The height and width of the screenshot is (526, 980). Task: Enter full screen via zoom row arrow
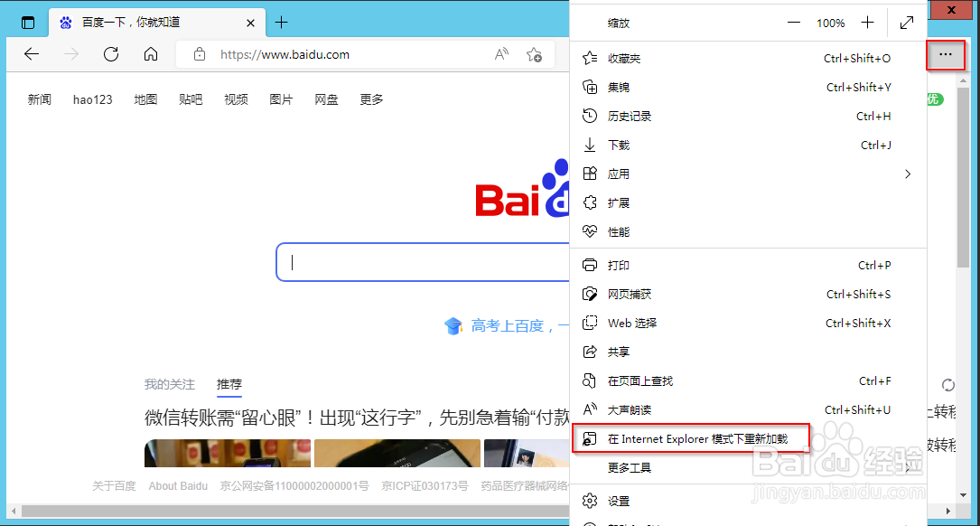(x=906, y=23)
